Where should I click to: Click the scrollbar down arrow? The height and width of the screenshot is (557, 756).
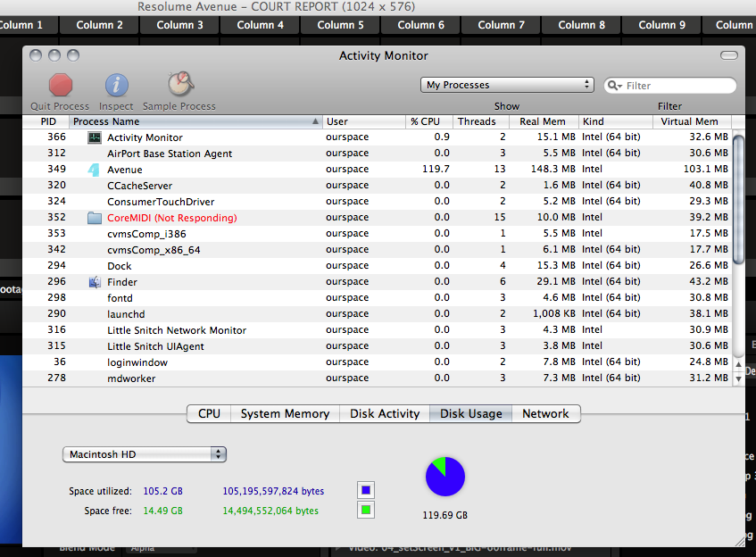(x=738, y=379)
